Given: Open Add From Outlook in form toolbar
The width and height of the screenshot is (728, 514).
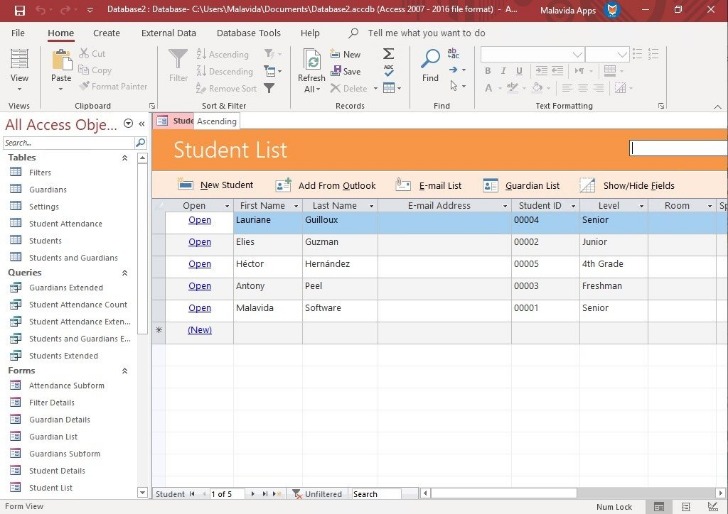Looking at the screenshot, I should (283, 185).
